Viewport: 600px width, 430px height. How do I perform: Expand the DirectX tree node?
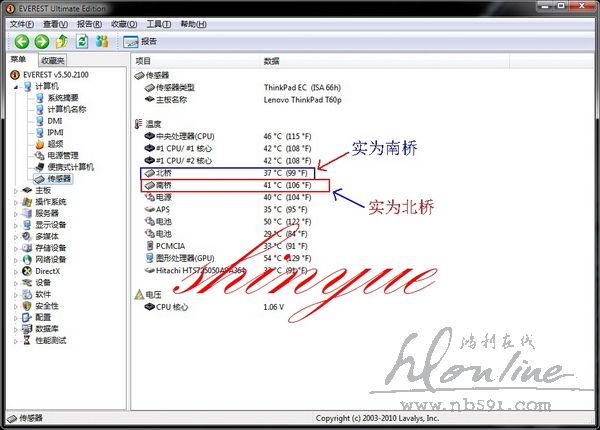click(16, 272)
